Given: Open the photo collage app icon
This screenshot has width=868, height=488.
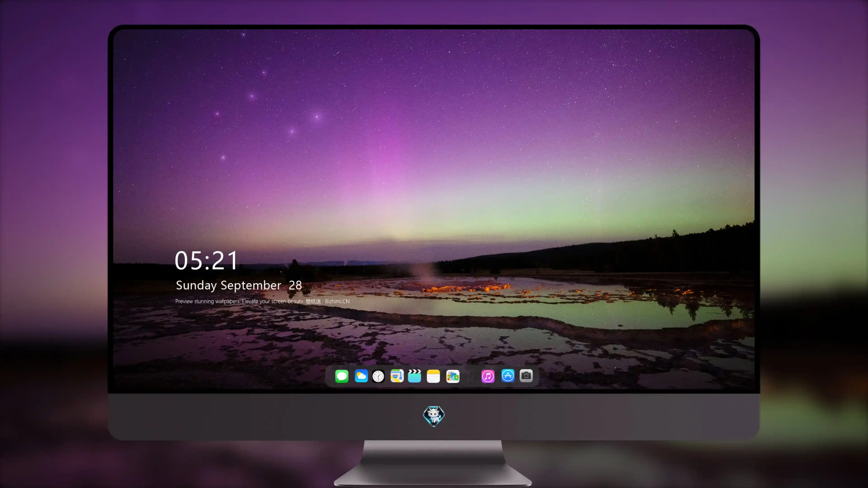Looking at the screenshot, I should [x=453, y=376].
